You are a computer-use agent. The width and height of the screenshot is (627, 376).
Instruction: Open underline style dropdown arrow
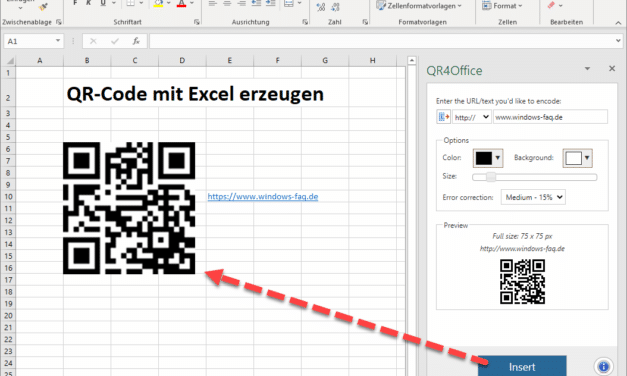tap(114, 4)
